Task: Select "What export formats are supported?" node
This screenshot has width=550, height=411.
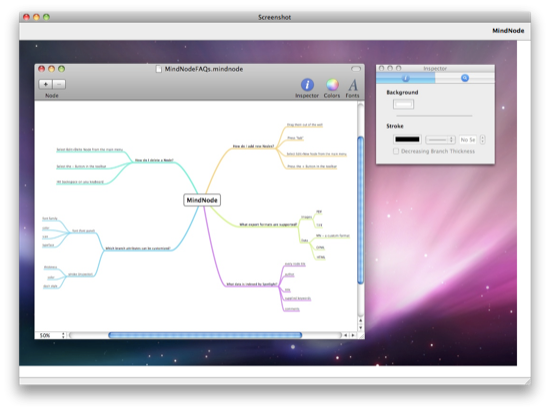Action: pos(268,224)
